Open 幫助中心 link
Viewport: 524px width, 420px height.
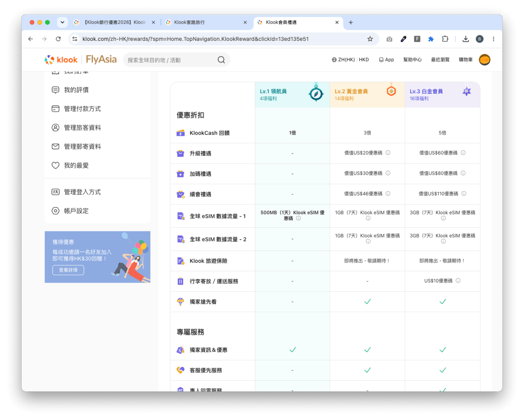pos(412,60)
